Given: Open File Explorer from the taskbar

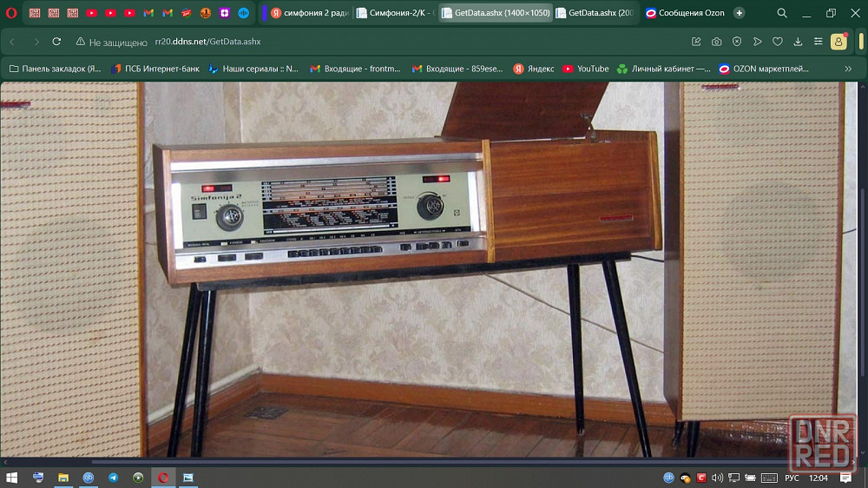Looking at the screenshot, I should [63, 478].
